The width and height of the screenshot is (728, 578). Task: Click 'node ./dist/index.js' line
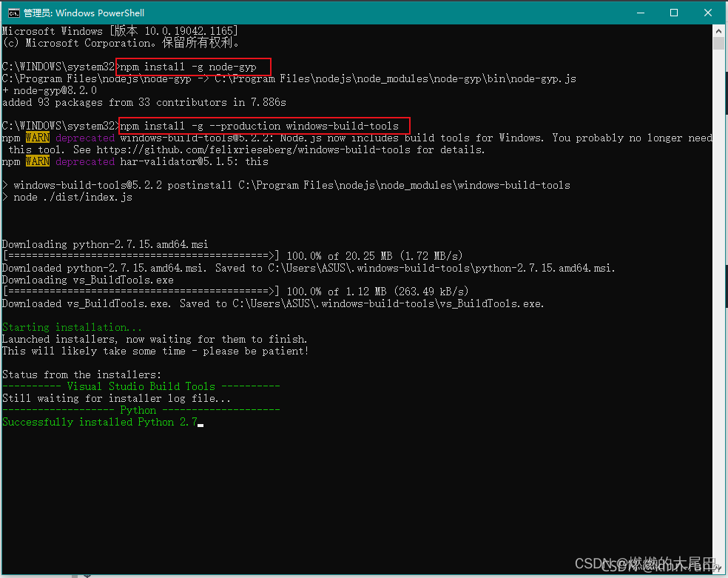67,197
